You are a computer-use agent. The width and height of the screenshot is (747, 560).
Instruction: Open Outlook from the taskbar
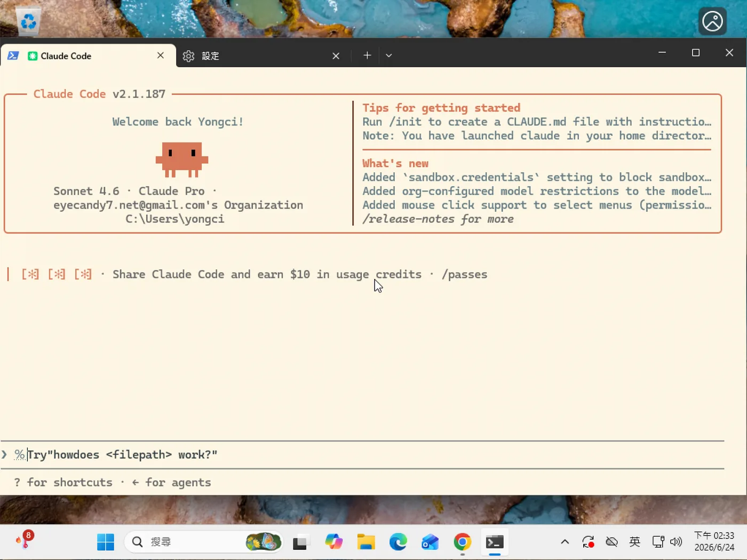pyautogui.click(x=430, y=542)
